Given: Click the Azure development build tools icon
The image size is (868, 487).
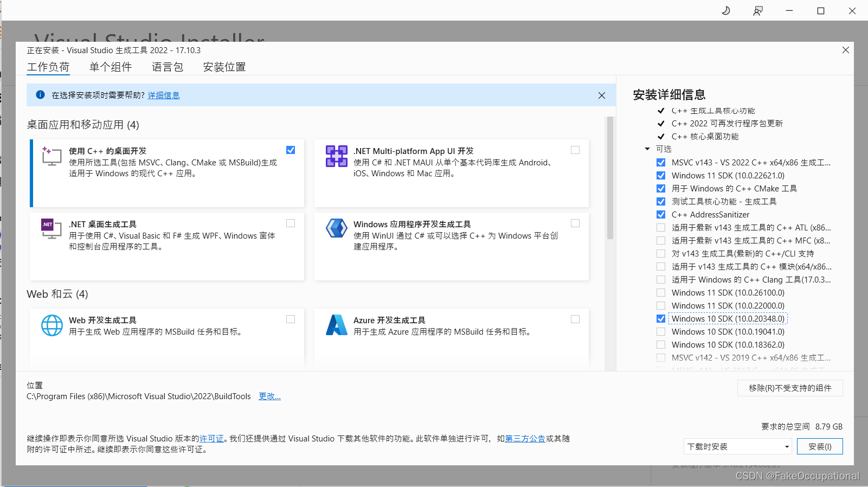Looking at the screenshot, I should [x=336, y=325].
